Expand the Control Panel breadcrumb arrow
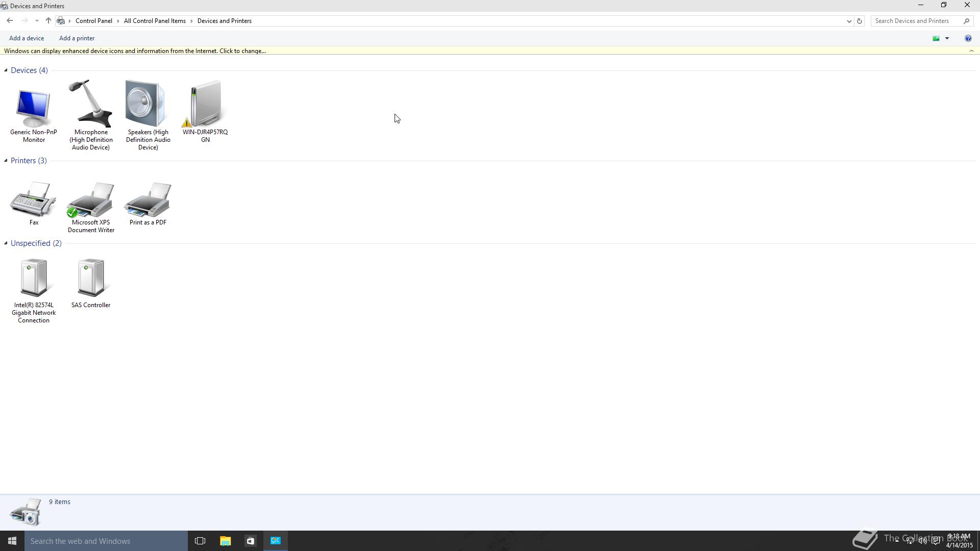The image size is (980, 551). point(118,21)
